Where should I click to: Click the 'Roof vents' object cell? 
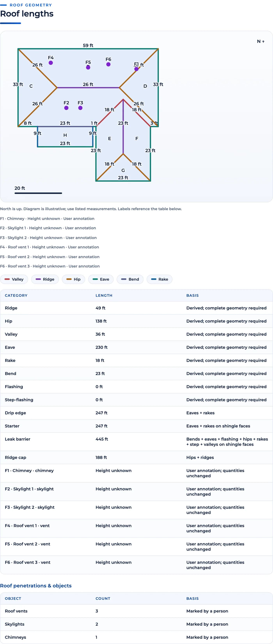(x=16, y=611)
